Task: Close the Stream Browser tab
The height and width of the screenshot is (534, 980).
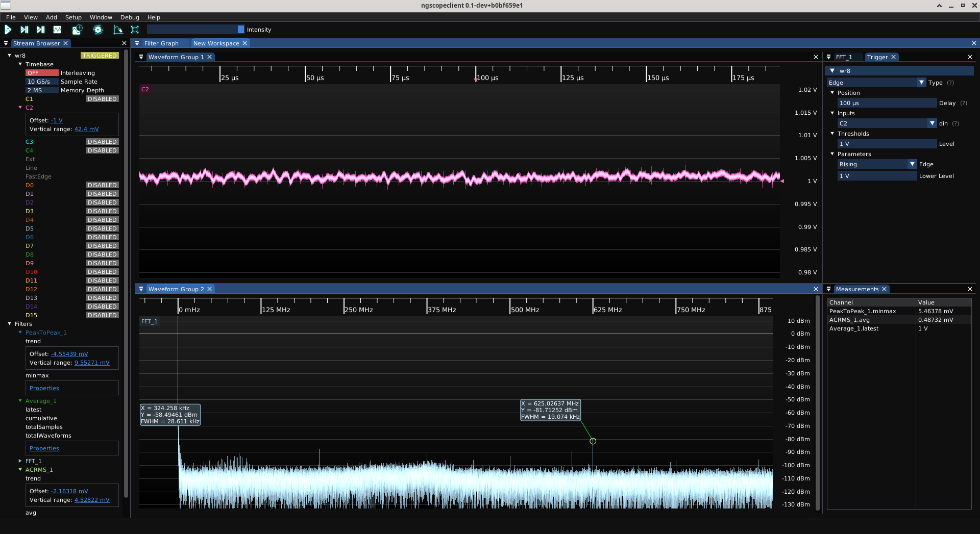Action: [x=65, y=43]
